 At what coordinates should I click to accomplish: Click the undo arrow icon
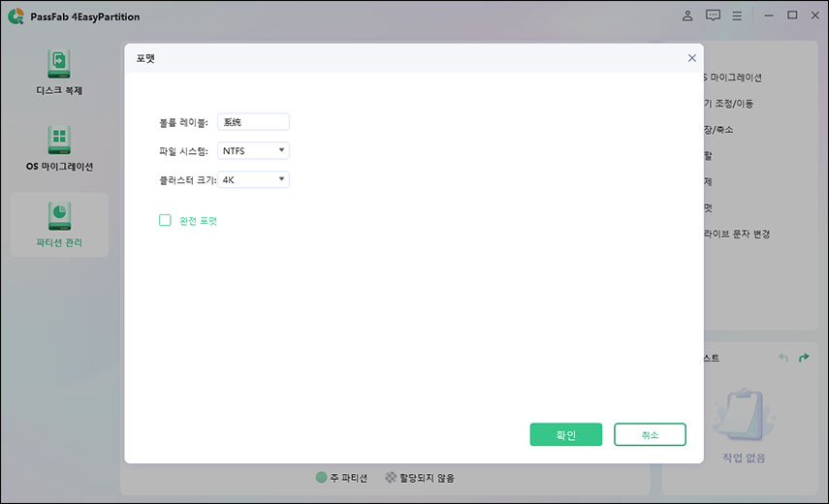(783, 358)
